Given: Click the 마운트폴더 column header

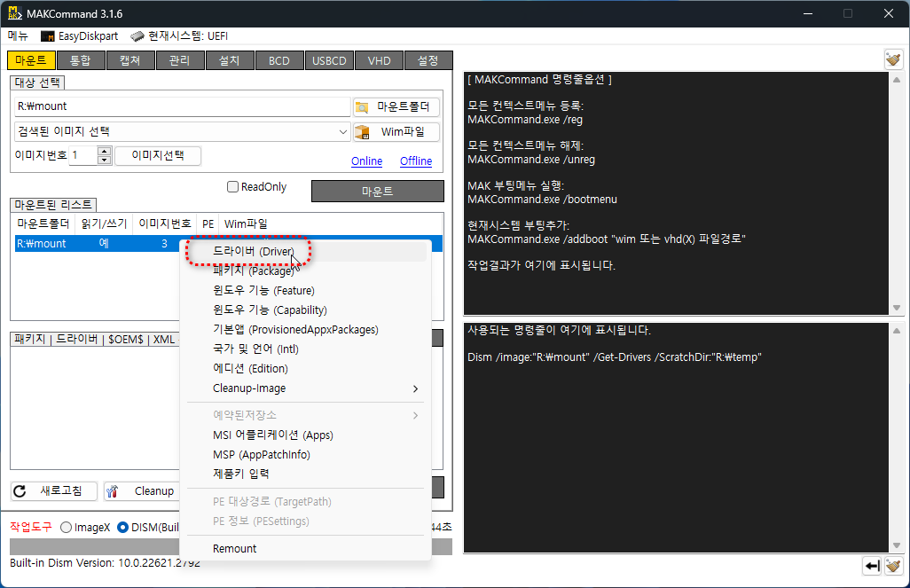Looking at the screenshot, I should (43, 223).
